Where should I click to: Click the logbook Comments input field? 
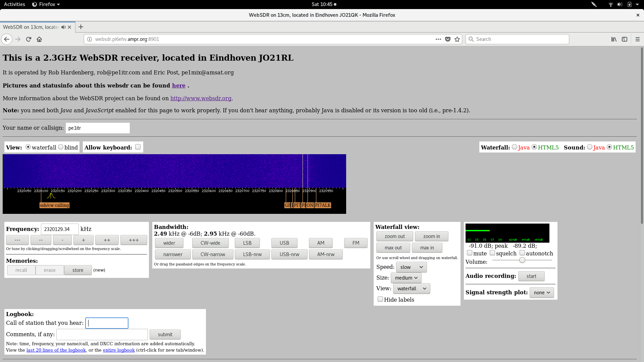click(102, 335)
